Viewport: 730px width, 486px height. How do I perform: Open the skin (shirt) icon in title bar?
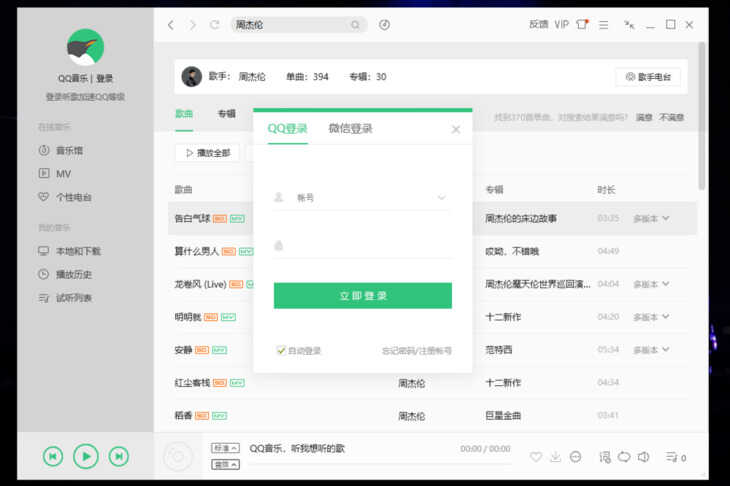pos(582,24)
